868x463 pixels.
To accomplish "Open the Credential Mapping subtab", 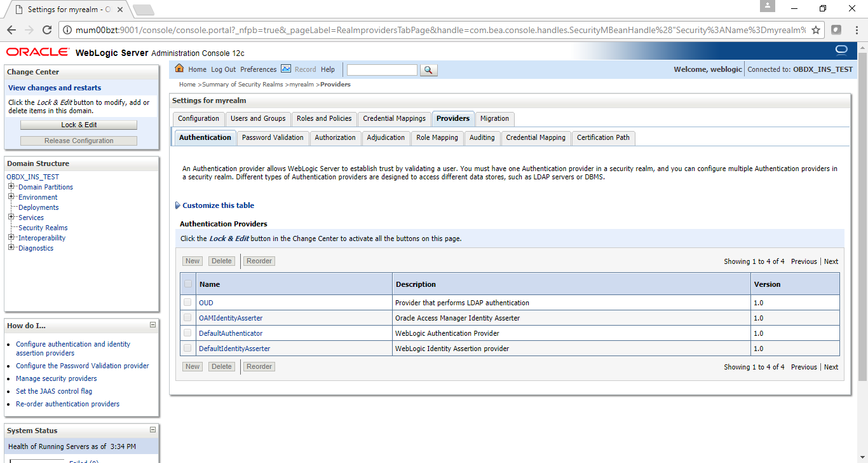I will point(536,137).
